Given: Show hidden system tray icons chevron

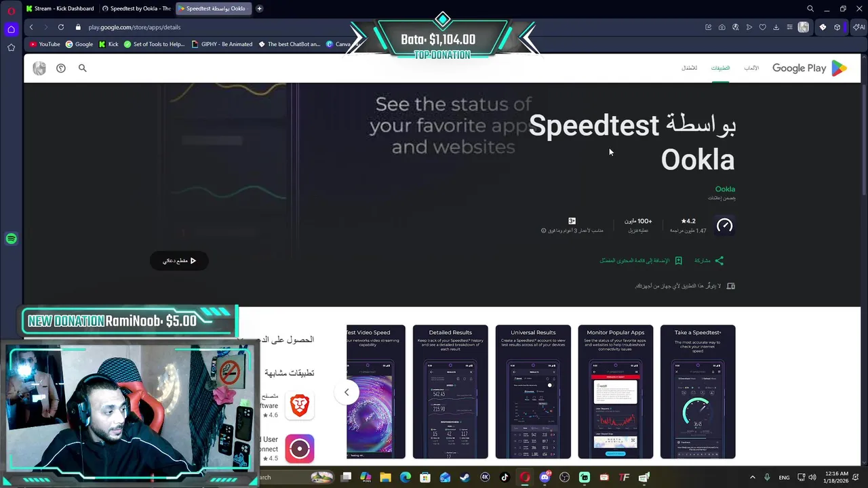Looking at the screenshot, I should pyautogui.click(x=752, y=477).
